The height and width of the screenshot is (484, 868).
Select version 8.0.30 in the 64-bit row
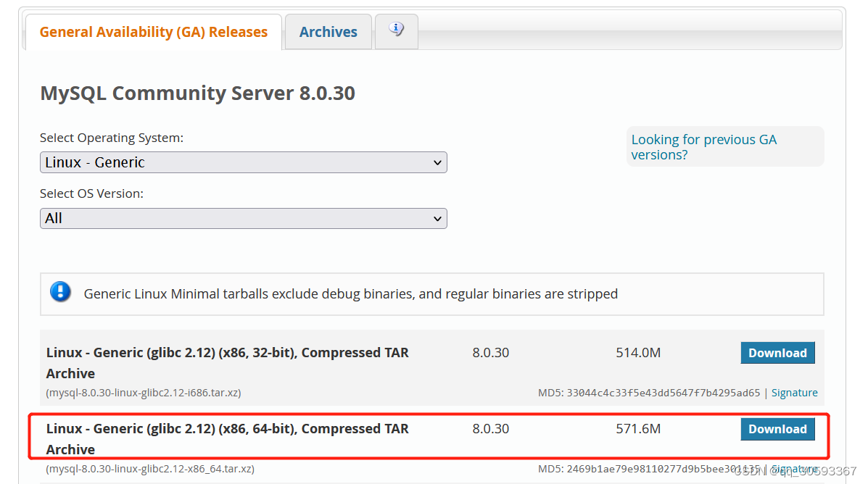(x=490, y=429)
